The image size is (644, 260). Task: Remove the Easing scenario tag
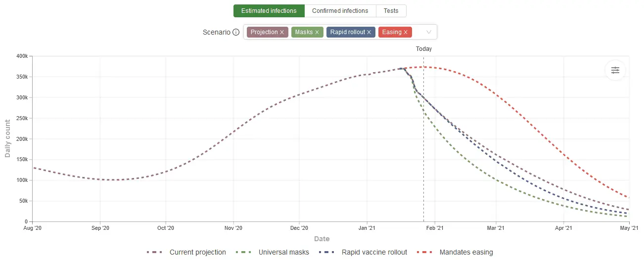click(406, 32)
